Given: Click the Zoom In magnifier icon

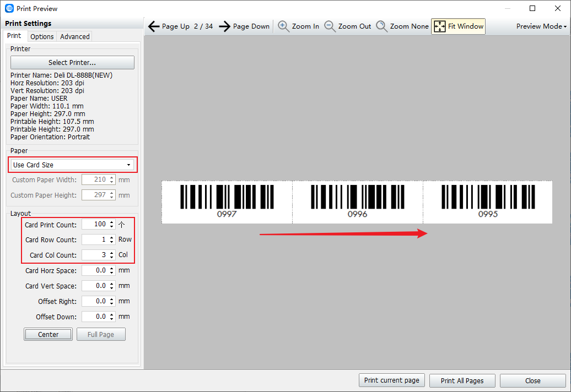Looking at the screenshot, I should (283, 26).
